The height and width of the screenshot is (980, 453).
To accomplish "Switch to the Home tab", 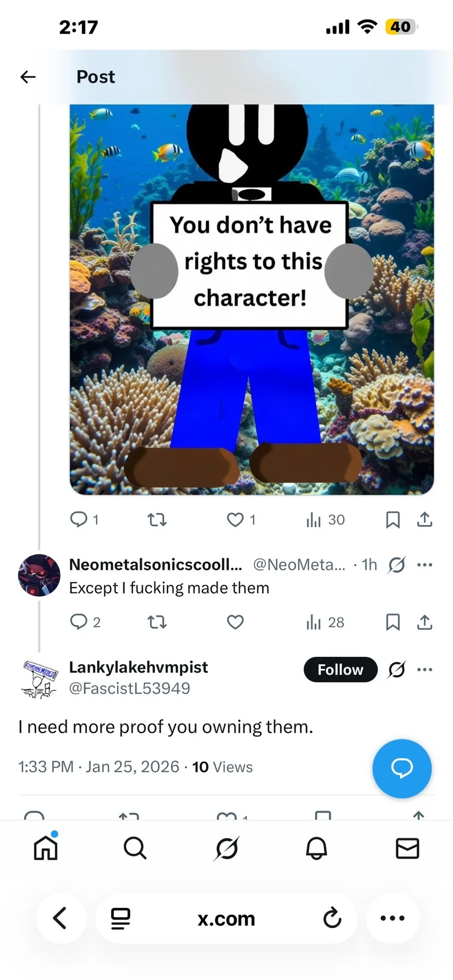I will [46, 848].
